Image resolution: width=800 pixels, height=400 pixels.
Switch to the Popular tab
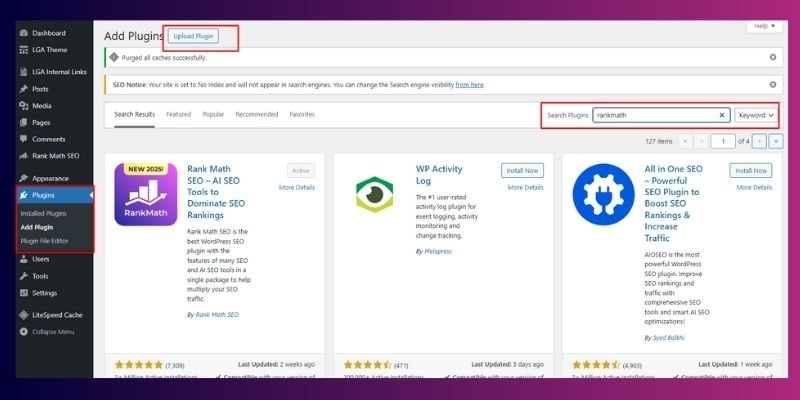[x=213, y=114]
